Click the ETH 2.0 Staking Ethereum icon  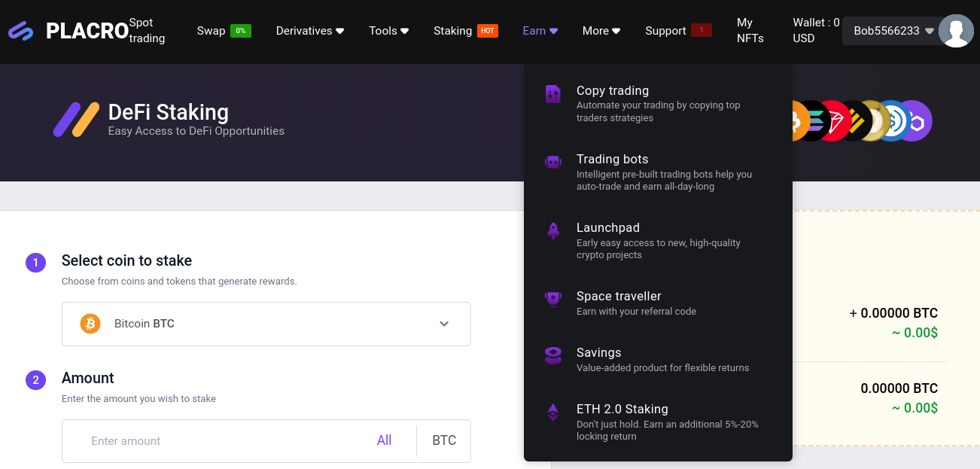click(553, 412)
